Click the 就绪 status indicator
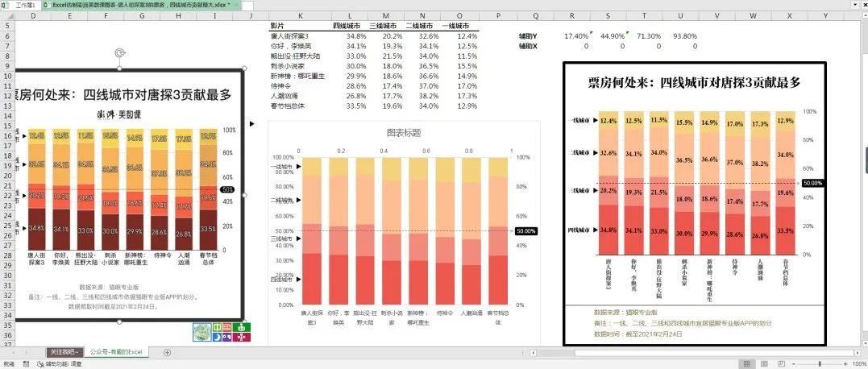 click(8, 363)
